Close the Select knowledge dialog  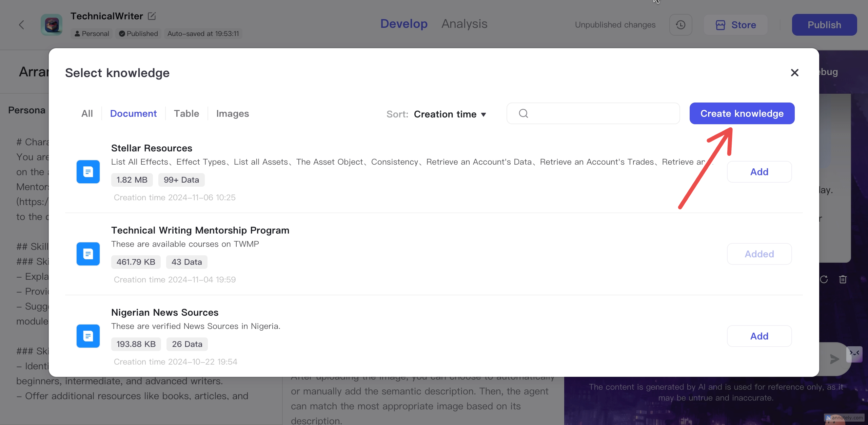click(794, 73)
